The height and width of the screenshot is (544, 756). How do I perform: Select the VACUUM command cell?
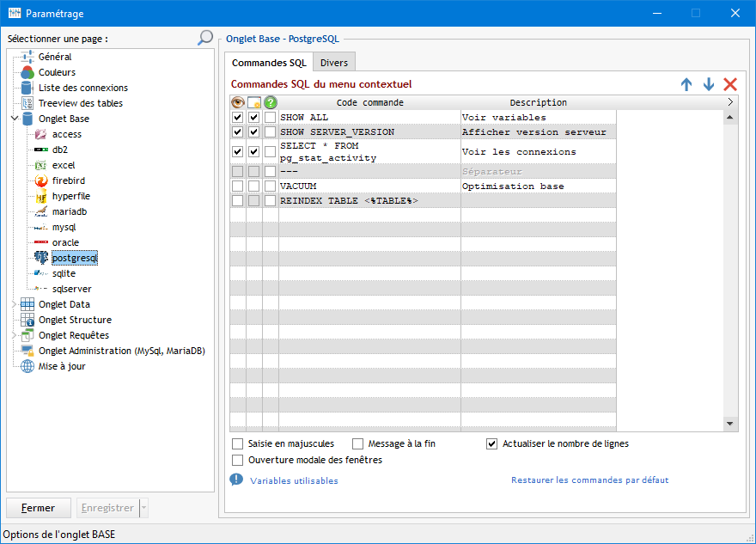coord(369,186)
